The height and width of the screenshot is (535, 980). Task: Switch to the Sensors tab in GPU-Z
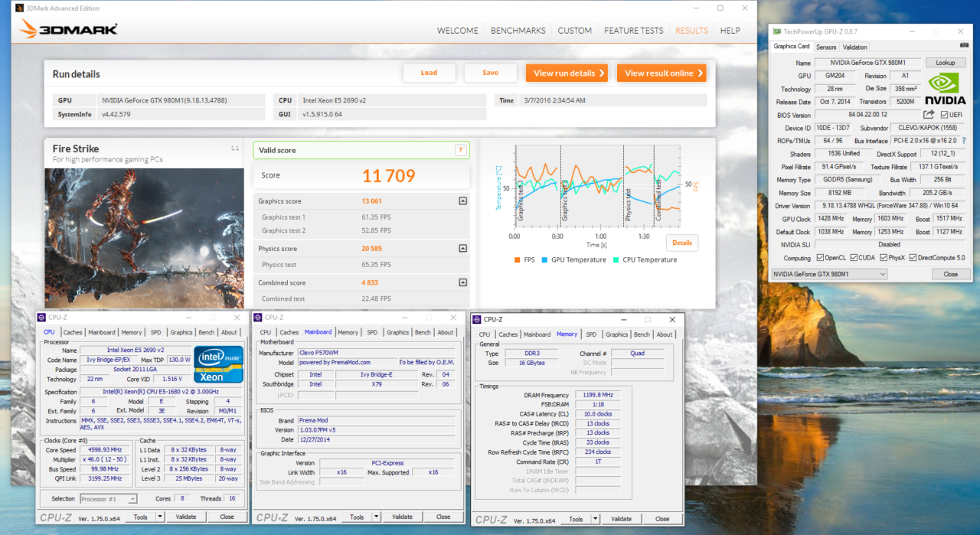[x=826, y=47]
